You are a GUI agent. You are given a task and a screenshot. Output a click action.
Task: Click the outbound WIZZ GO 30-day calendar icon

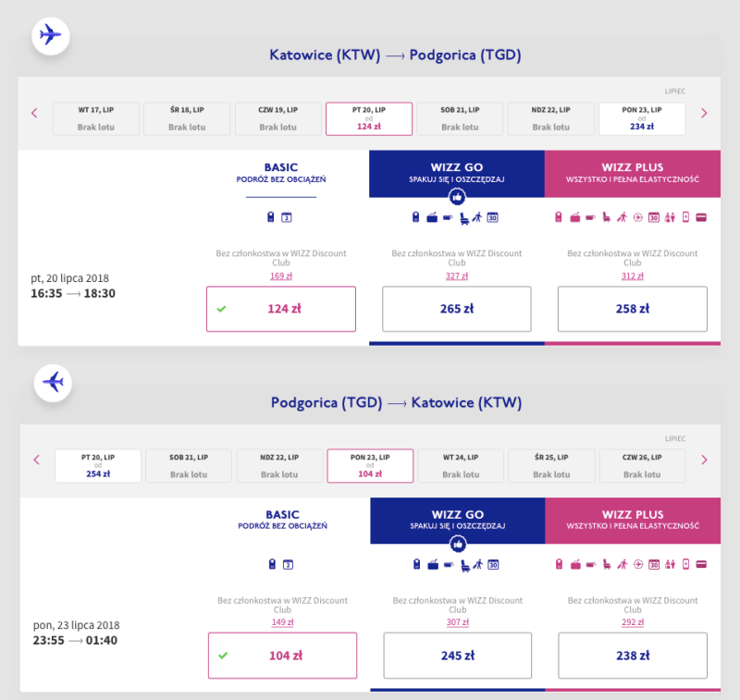click(x=493, y=217)
